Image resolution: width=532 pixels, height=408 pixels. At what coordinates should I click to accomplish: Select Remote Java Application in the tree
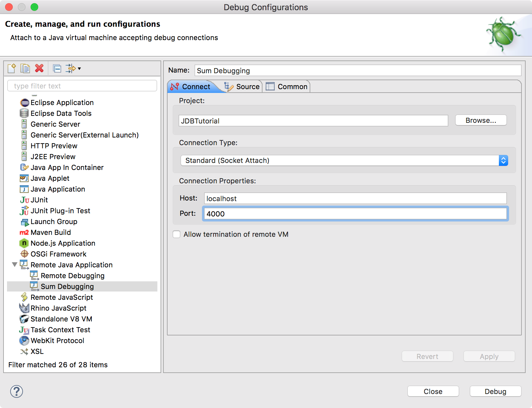(x=71, y=265)
